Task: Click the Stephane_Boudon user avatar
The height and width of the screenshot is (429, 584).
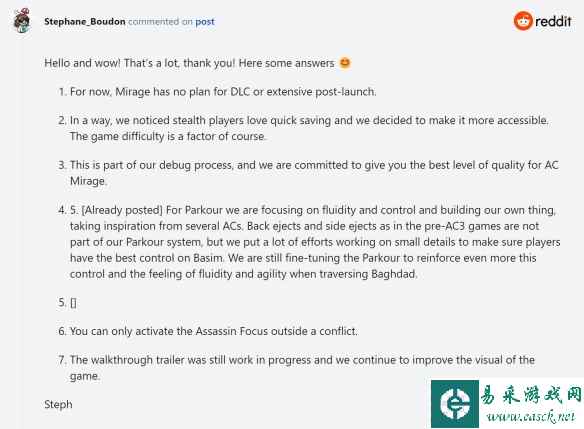Action: 22,21
